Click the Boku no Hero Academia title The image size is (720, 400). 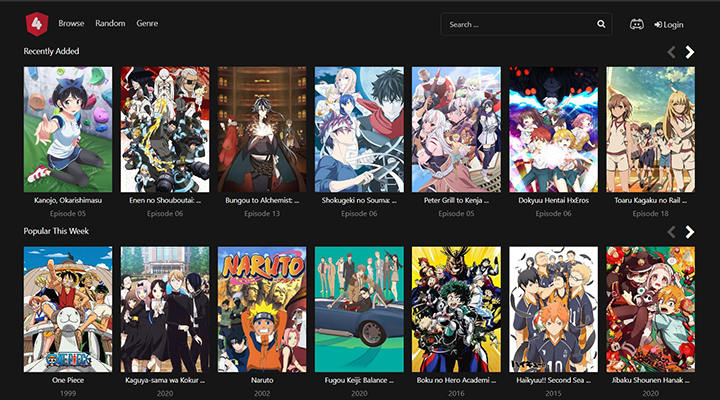[x=456, y=380]
